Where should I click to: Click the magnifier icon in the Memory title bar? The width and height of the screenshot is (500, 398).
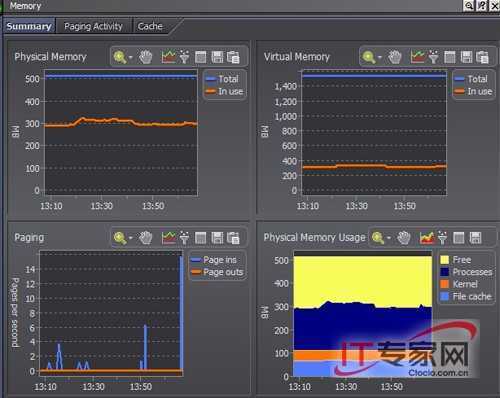pyautogui.click(x=469, y=5)
